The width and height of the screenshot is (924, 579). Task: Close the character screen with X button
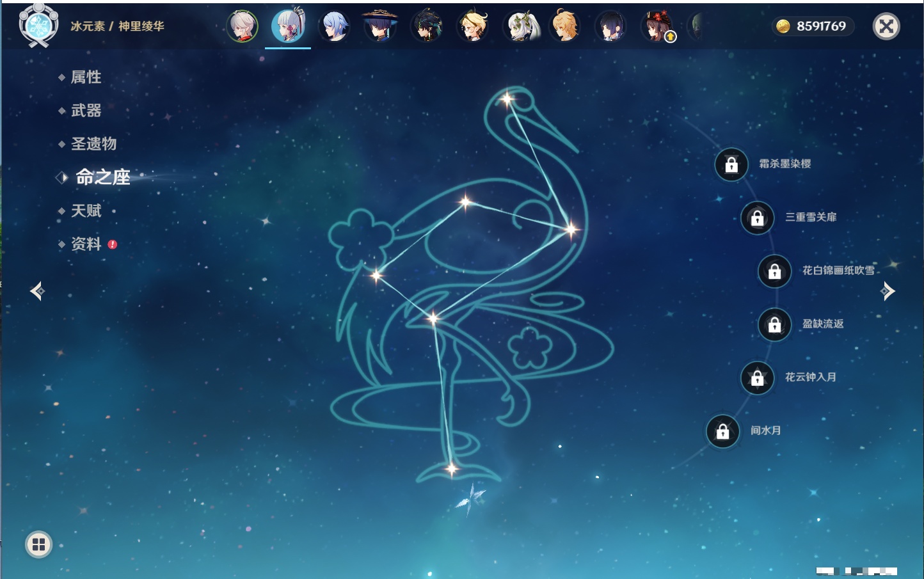pos(886,26)
